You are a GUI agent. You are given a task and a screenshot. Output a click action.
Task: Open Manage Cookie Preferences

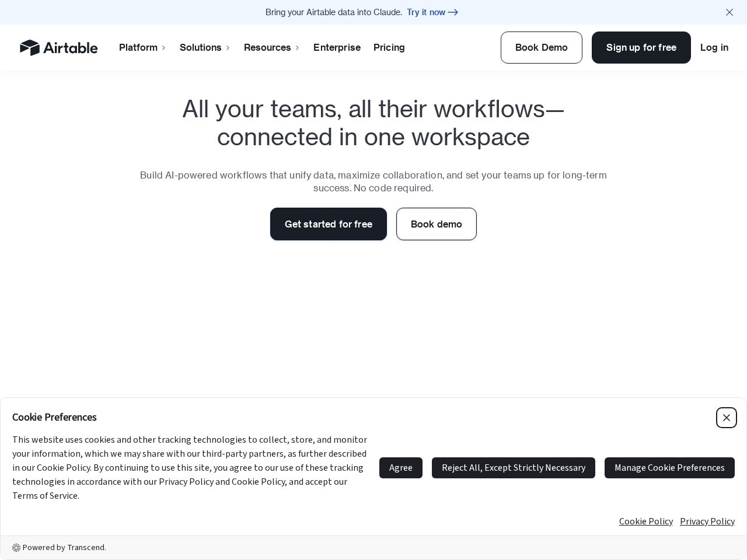point(669,468)
